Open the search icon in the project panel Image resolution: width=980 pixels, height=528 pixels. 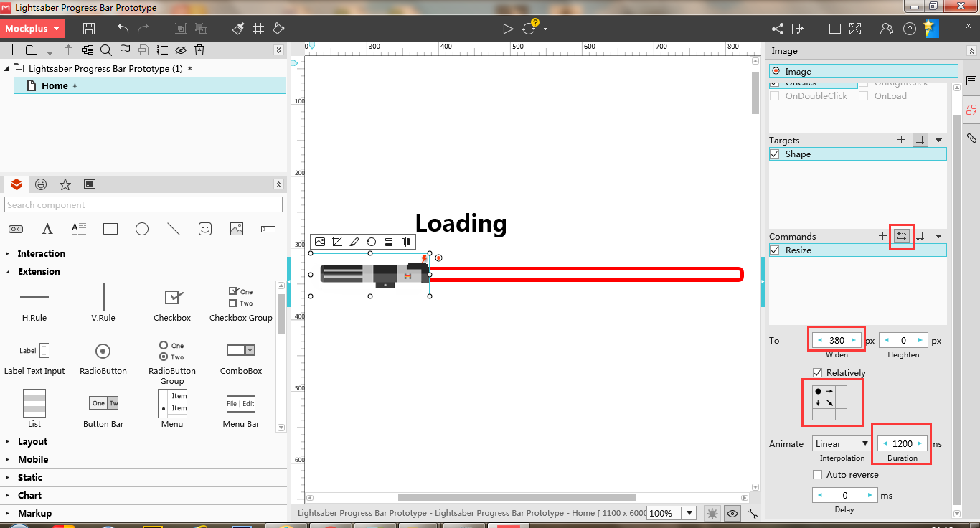click(x=105, y=50)
